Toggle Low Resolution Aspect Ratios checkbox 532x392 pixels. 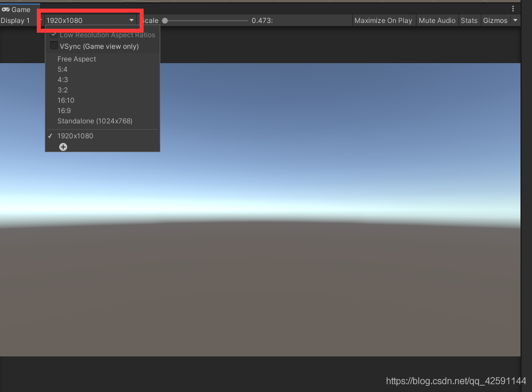53,34
